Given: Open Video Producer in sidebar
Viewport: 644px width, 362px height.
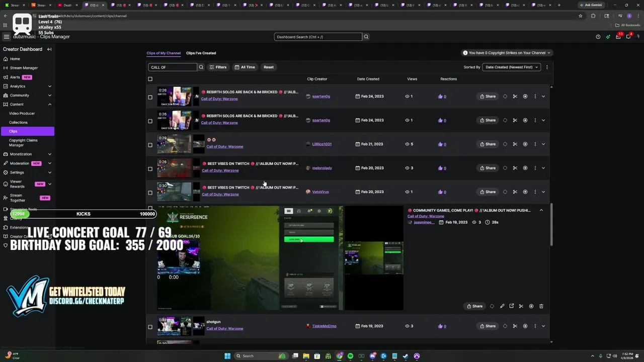Looking at the screenshot, I should pyautogui.click(x=22, y=113).
